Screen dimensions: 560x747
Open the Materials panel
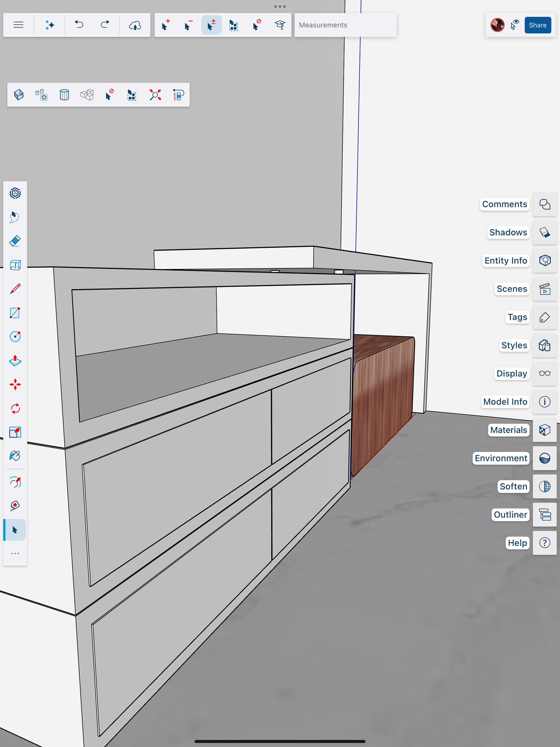pyautogui.click(x=545, y=430)
